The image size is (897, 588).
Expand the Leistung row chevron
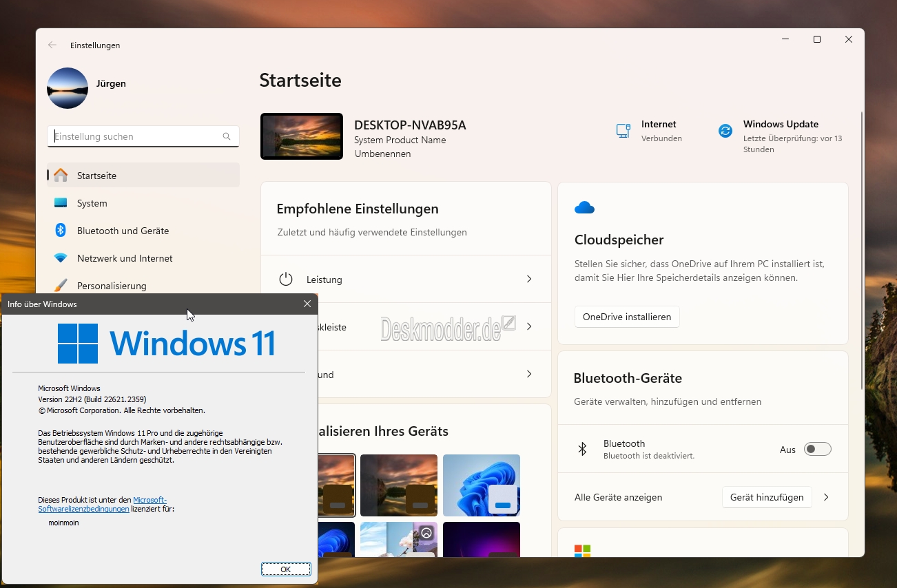coord(529,279)
